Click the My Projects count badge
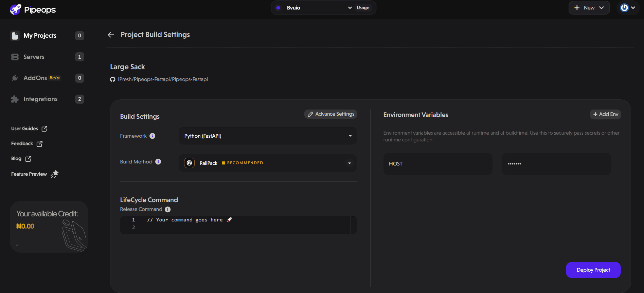 79,36
